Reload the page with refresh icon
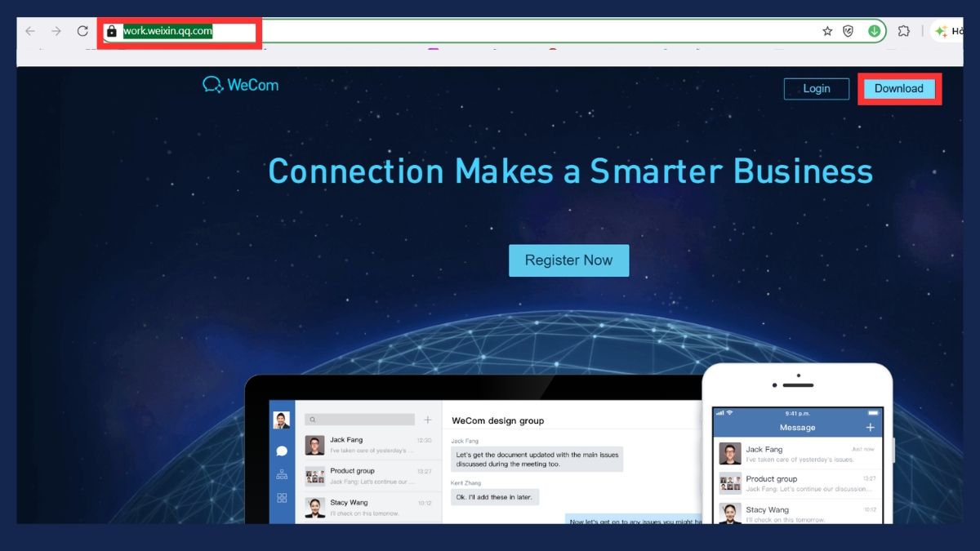Image resolution: width=980 pixels, height=551 pixels. click(82, 31)
